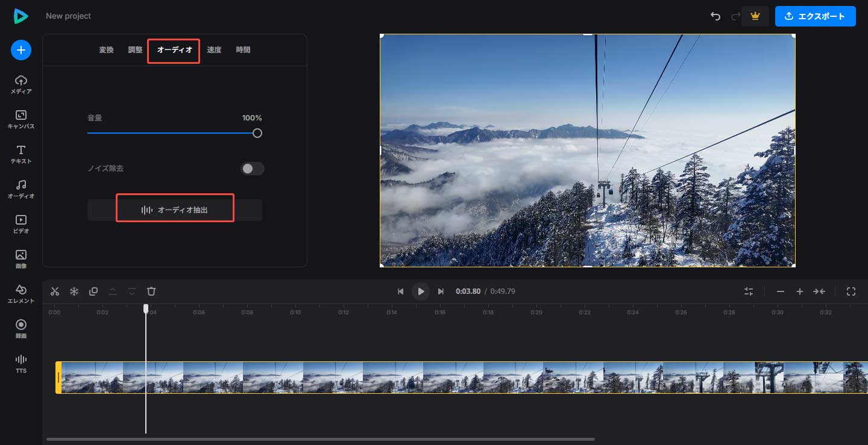The image size is (868, 445).
Task: Skip to next frame button
Action: tap(441, 291)
